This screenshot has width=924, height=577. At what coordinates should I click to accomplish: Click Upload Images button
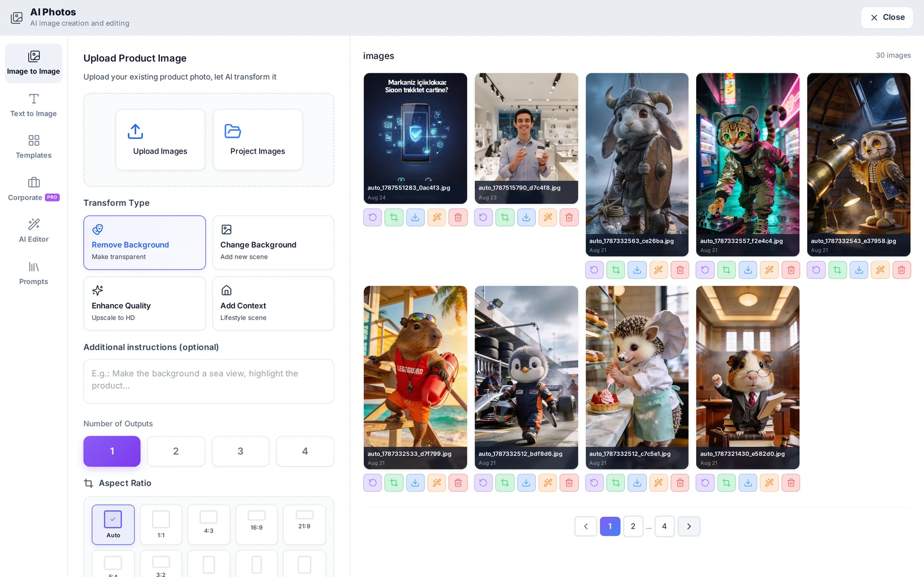click(x=160, y=140)
